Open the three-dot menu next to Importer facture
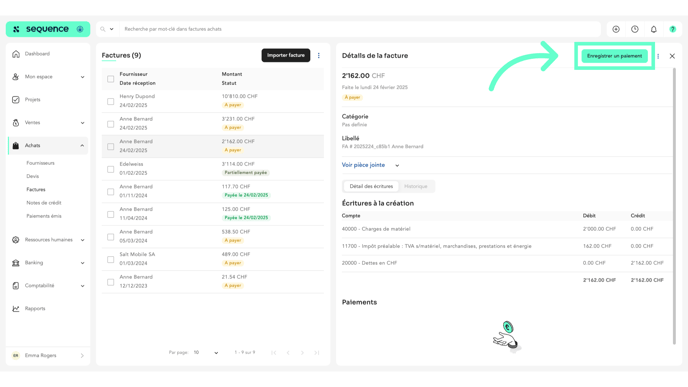Screen dimensions: 688x387 point(319,55)
